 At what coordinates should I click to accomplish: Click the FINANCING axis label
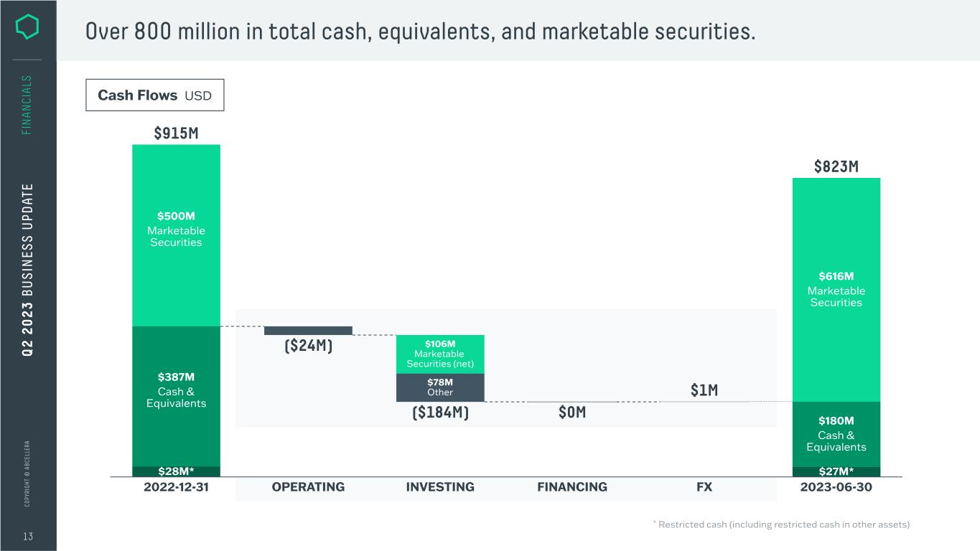tap(572, 487)
